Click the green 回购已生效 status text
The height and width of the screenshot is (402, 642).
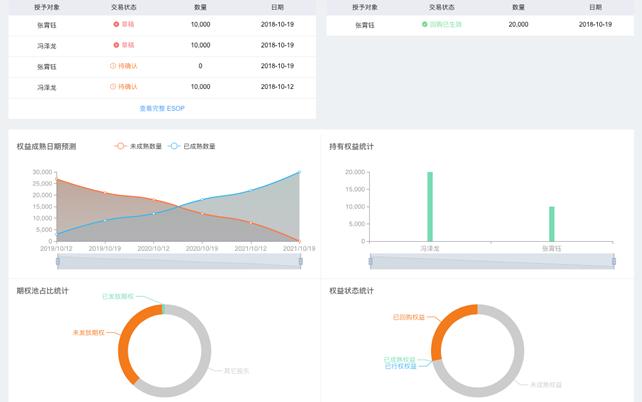(445, 25)
